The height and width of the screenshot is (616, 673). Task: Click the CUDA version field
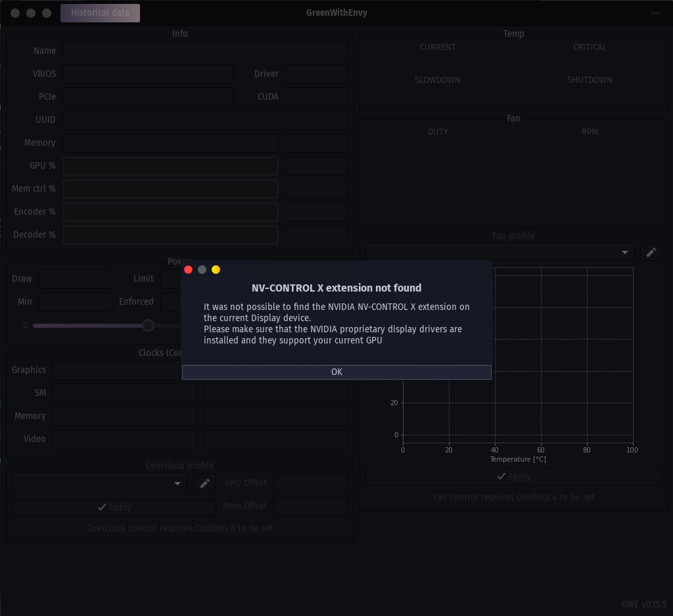coord(317,97)
